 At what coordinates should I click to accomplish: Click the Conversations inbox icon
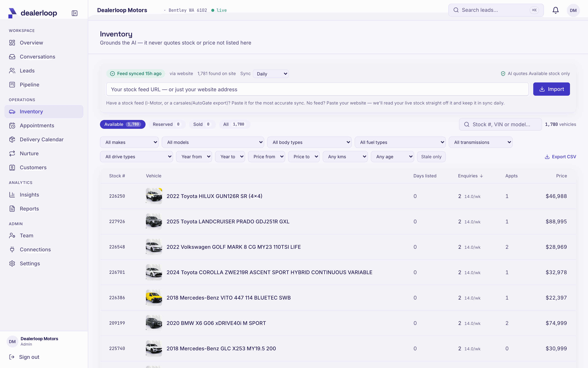(x=12, y=57)
